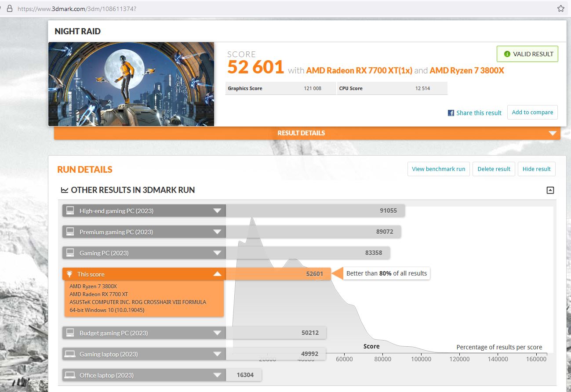Viewport: 571px width, 392px height.
Task: Click the NIGHT RAID heading
Action: (77, 31)
